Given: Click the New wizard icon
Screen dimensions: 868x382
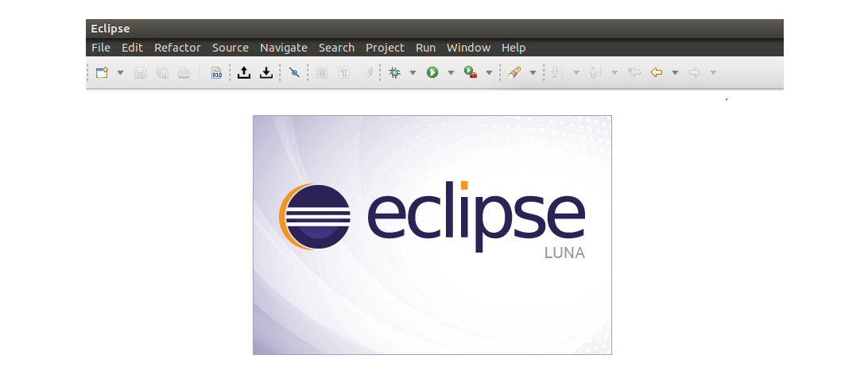Looking at the screenshot, I should click(102, 72).
